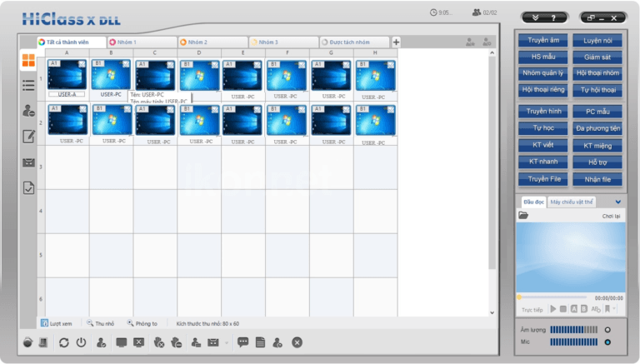Tick checkbox on column A row 2 thumbnail
Screen dimensions: 640x364
click(82, 109)
